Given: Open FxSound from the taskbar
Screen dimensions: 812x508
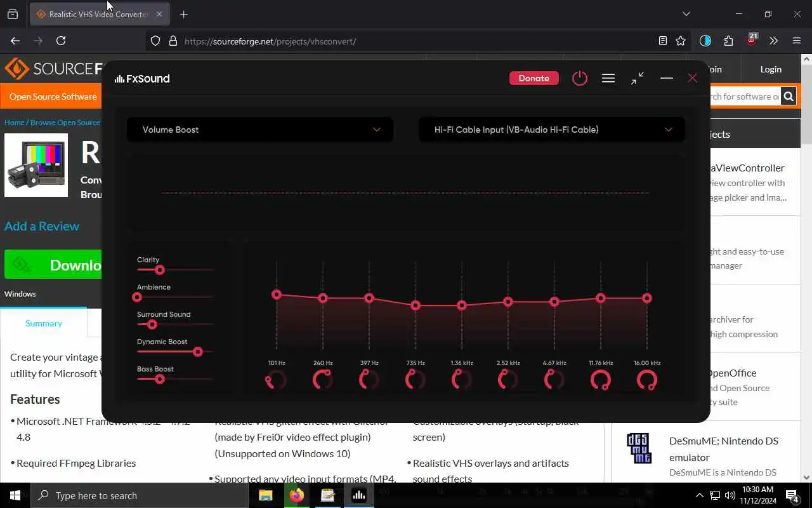Looking at the screenshot, I should click(358, 495).
